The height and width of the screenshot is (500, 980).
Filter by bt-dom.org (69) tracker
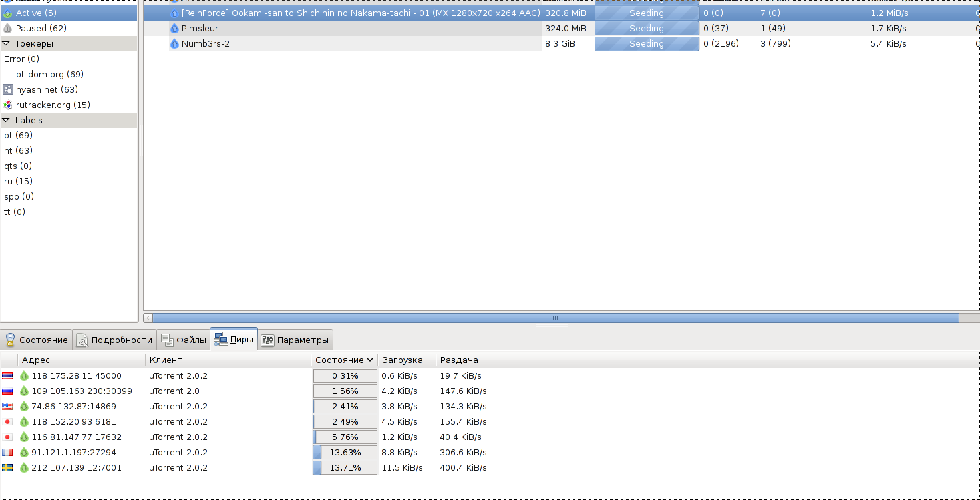tap(50, 74)
